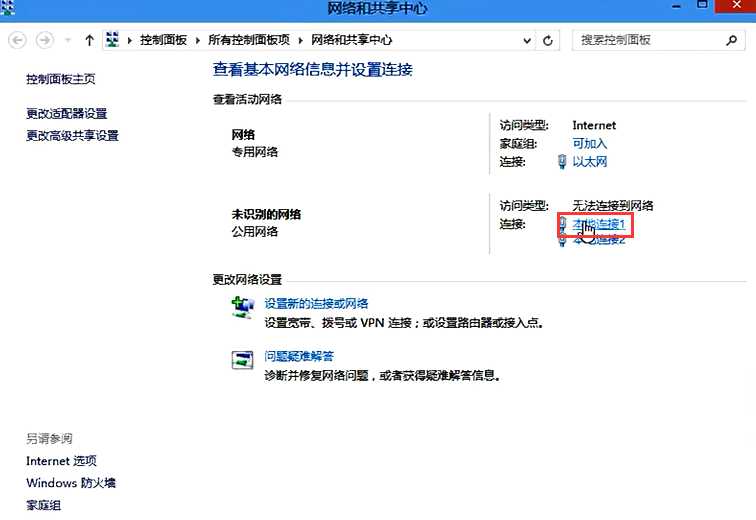Viewport: 756px width, 520px height.
Task: Click the 专用网络 text
Action: [x=255, y=152]
